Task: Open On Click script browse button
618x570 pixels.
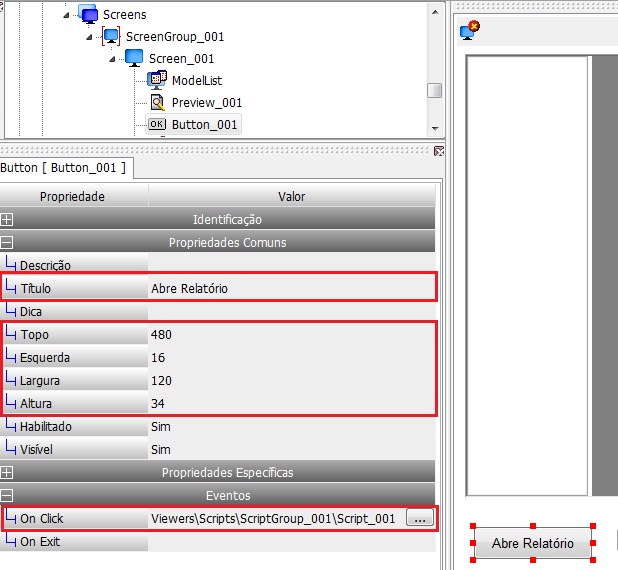Action: (420, 518)
